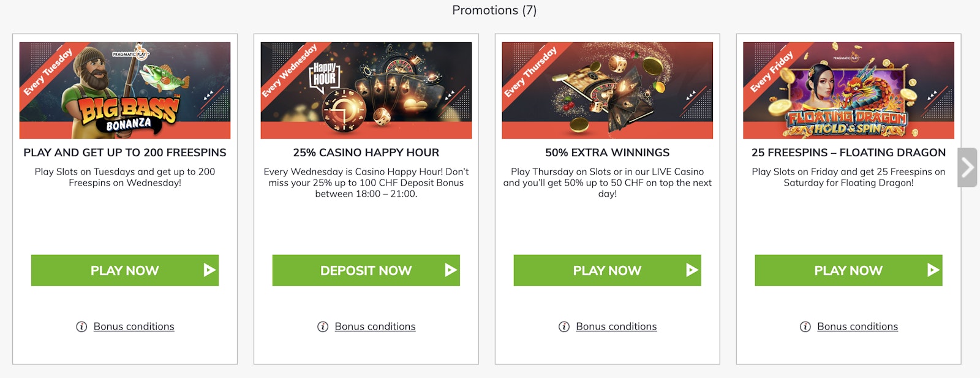Click the Big Bass Bonanza banner image
Screen dimensions: 980x378
[x=125, y=90]
